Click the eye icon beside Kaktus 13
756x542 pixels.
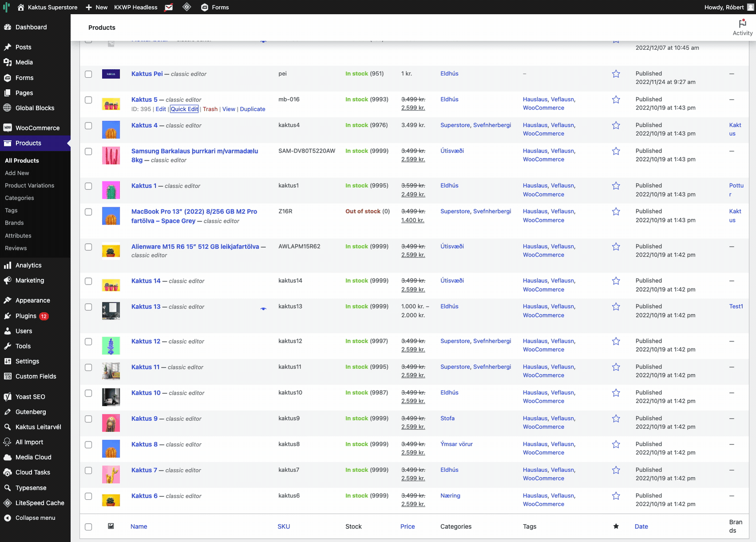[263, 309]
